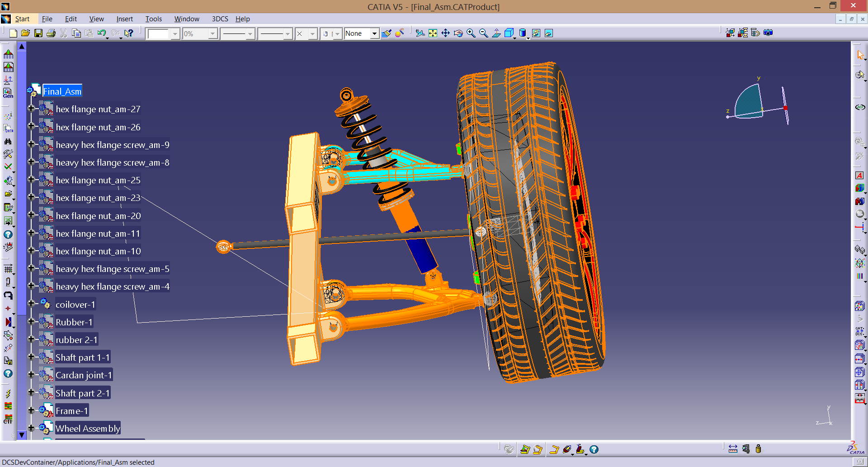
Task: Open the Tools menu
Action: (153, 19)
